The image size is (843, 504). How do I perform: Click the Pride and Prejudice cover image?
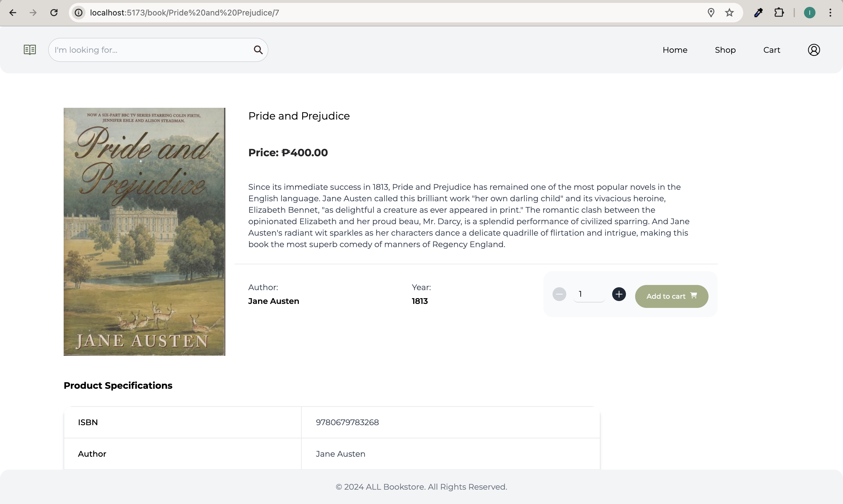pyautogui.click(x=144, y=232)
